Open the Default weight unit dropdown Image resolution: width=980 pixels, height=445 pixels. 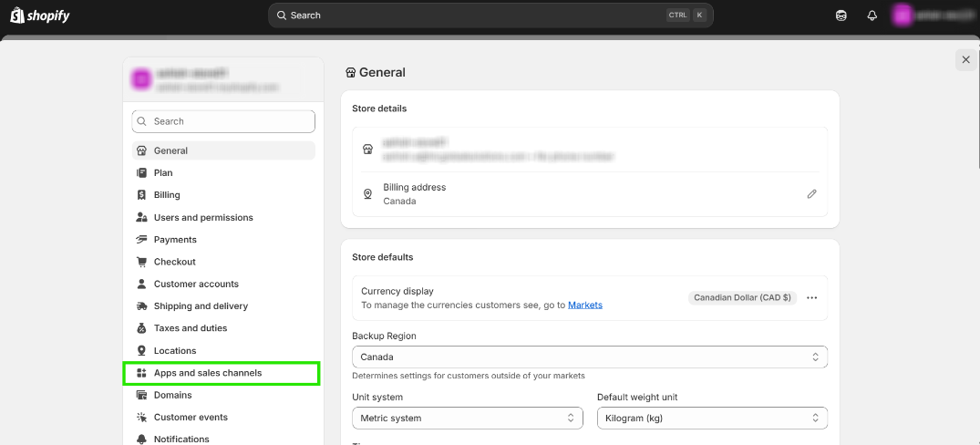[x=711, y=419]
